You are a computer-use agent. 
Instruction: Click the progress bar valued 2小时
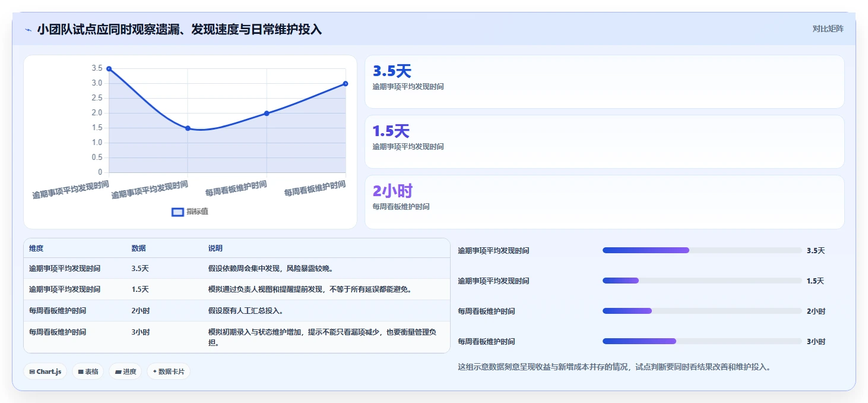tap(702, 311)
